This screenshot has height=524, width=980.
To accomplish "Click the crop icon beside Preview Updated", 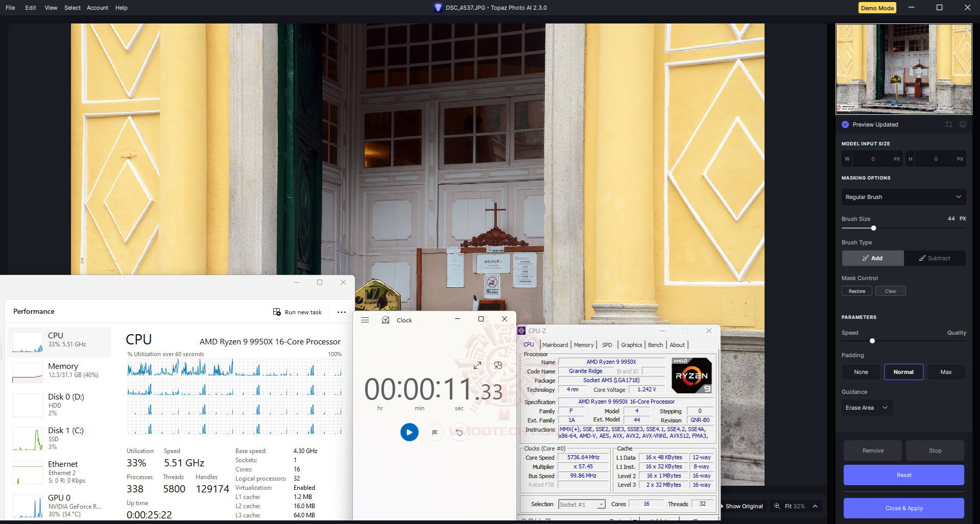I will (948, 124).
